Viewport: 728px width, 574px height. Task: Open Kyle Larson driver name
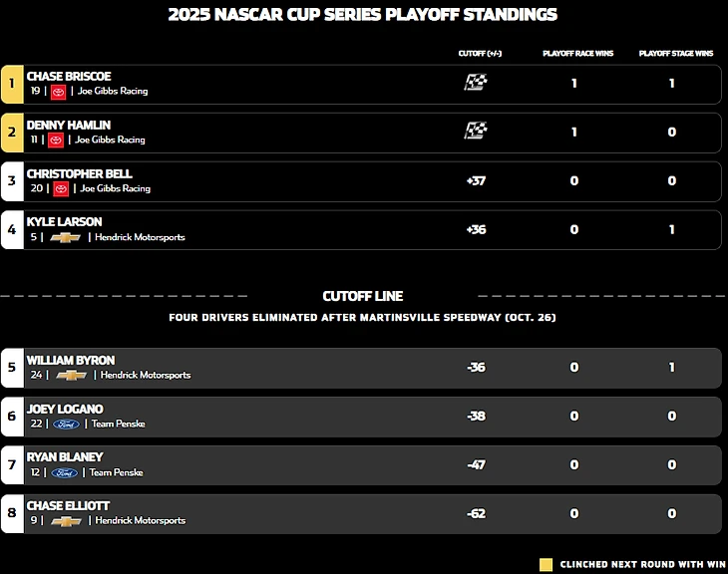point(64,222)
